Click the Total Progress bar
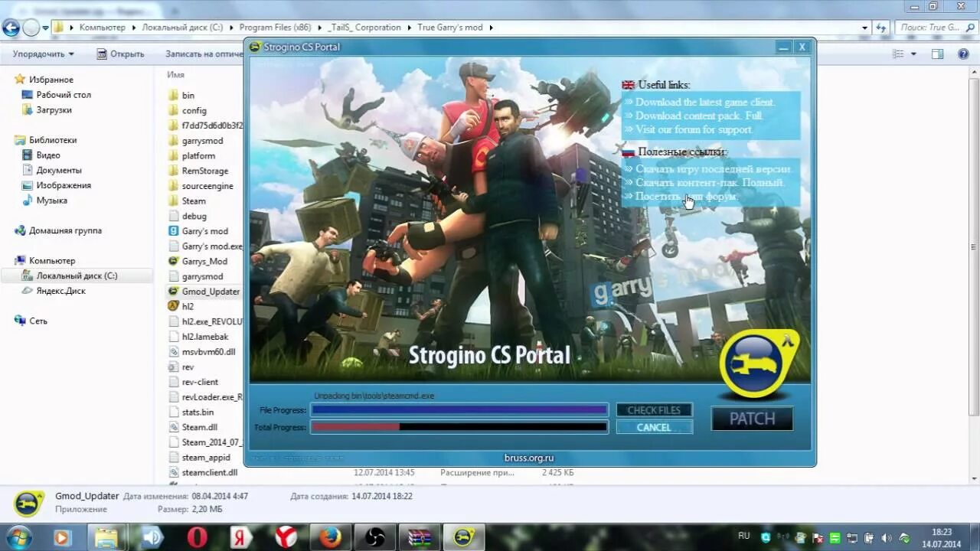Viewport: 980px width, 551px height. tap(459, 427)
